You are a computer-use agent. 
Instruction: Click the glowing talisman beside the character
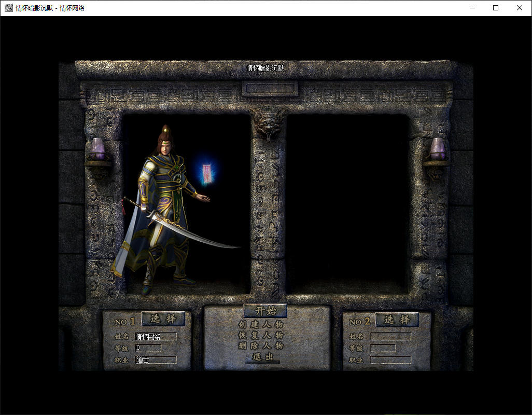(x=206, y=173)
